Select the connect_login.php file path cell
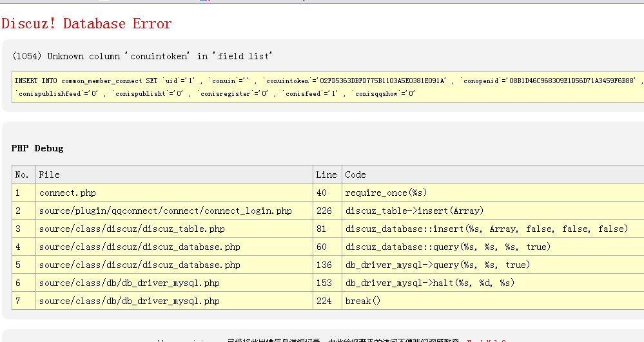This screenshot has height=342, width=644. pos(165,211)
